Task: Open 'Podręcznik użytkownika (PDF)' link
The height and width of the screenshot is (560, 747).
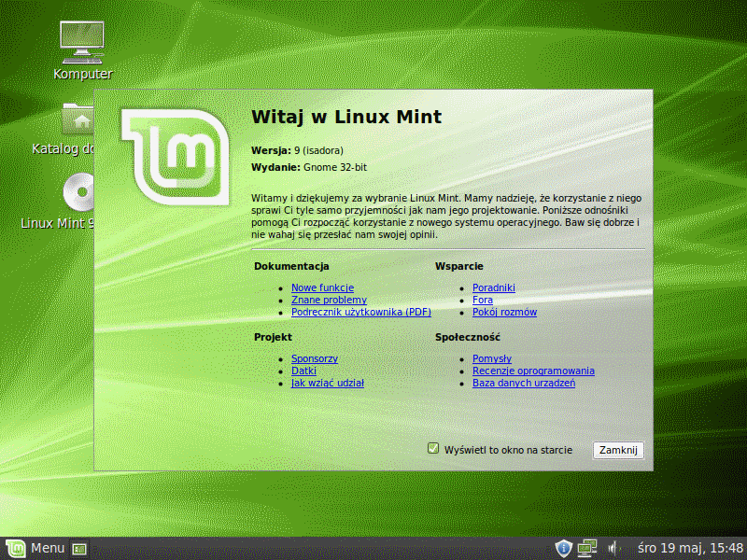Action: coord(360,312)
